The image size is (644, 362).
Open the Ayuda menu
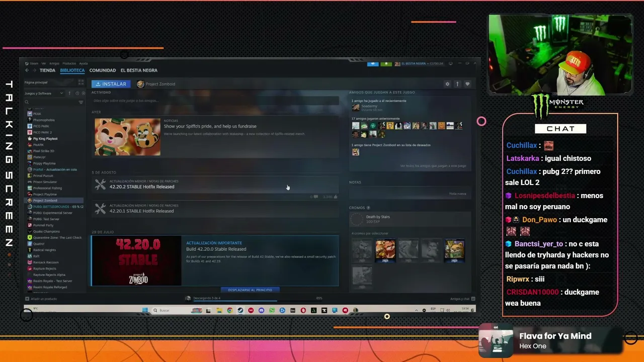point(84,63)
